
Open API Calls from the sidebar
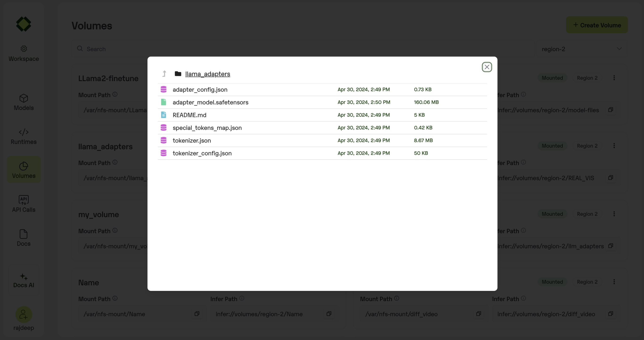coord(24,204)
